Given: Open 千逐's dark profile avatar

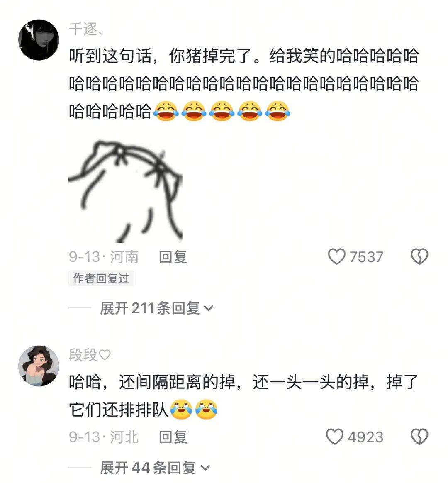Looking at the screenshot, I should click(39, 40).
